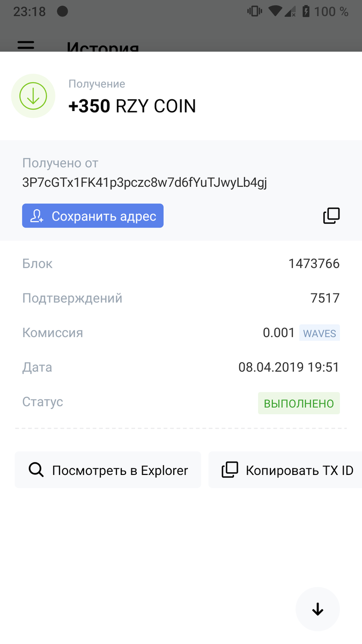This screenshot has width=362, height=644.
Task: Click the copy address icon
Action: click(x=331, y=215)
